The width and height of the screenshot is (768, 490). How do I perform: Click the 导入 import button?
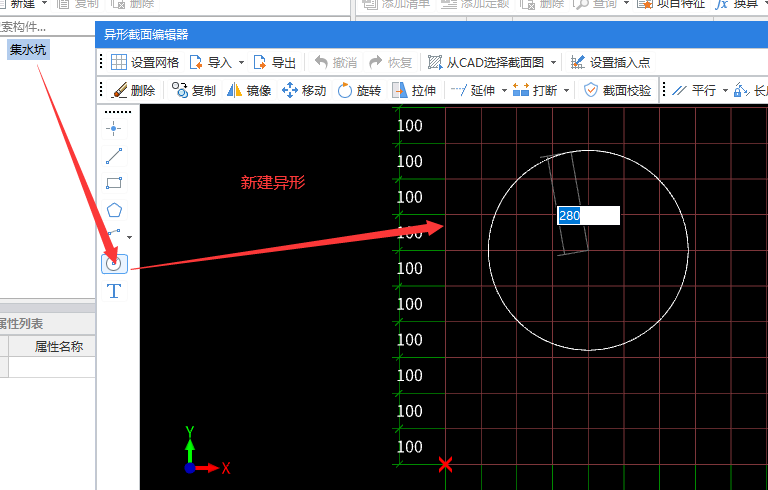212,62
